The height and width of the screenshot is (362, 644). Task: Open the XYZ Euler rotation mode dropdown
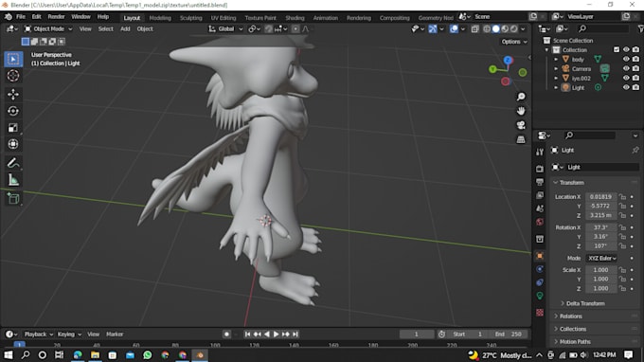[x=601, y=258]
